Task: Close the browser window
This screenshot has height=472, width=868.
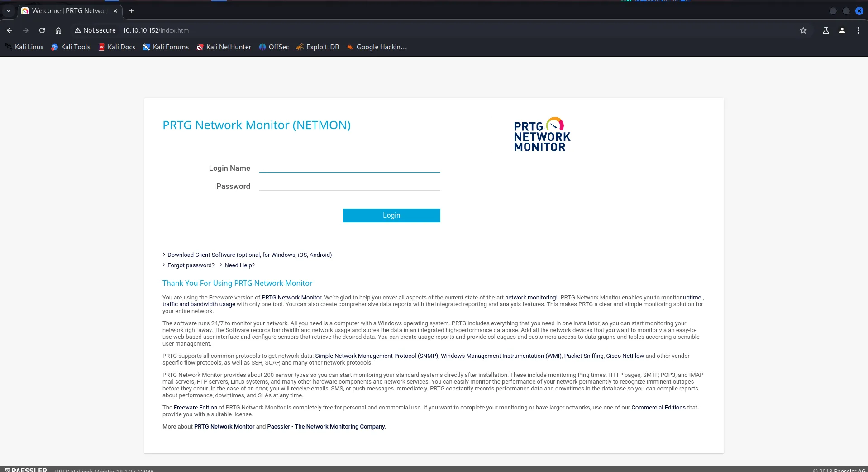Action: click(x=859, y=11)
